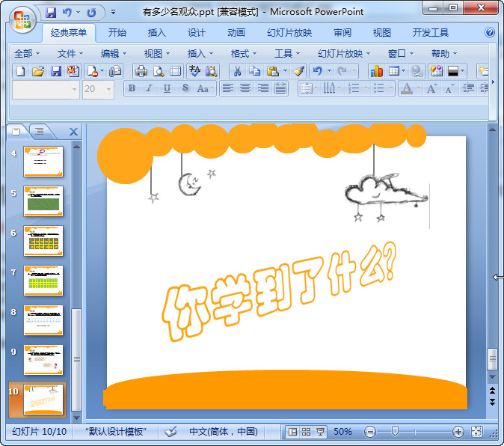Expand the 文件 dropdown menu
This screenshot has width=504, height=446.
70,53
